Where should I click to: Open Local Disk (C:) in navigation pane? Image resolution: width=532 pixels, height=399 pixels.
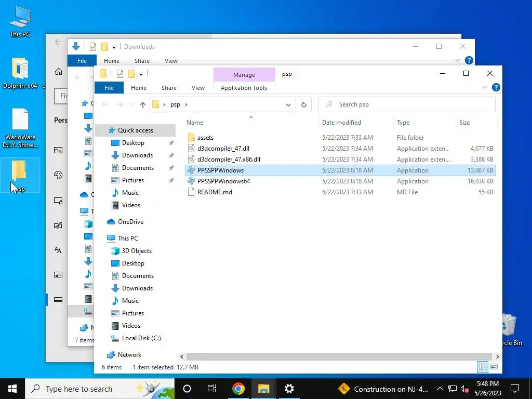point(141,338)
